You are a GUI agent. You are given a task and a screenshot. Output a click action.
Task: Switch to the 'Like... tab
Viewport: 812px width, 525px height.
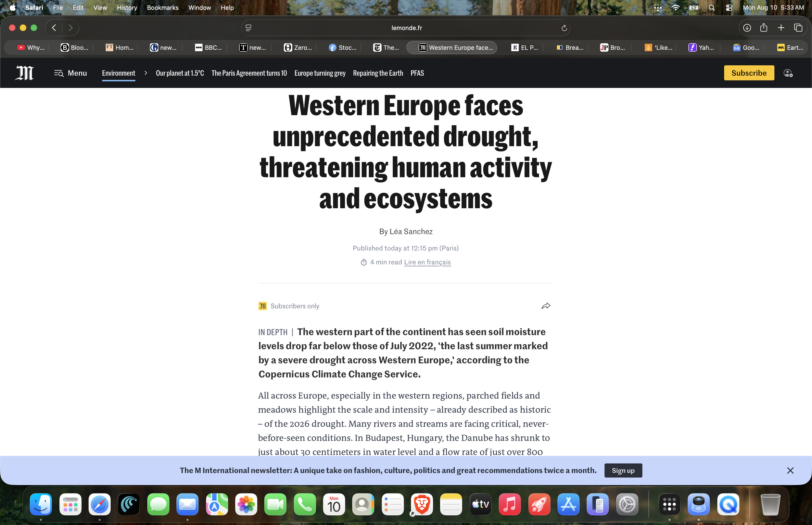[658, 48]
